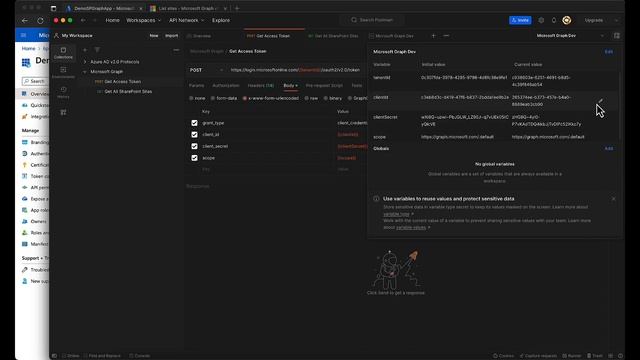Open the Environments sidebar panel

[63, 73]
